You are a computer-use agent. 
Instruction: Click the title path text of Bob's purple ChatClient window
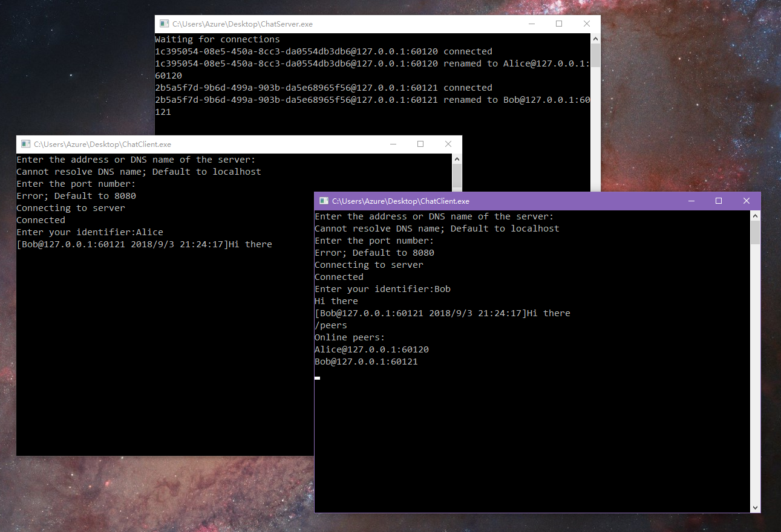pos(400,201)
